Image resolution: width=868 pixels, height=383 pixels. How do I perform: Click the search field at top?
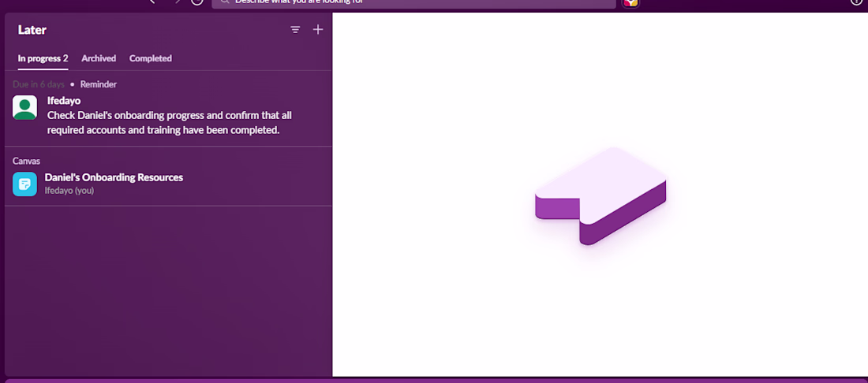click(x=413, y=2)
